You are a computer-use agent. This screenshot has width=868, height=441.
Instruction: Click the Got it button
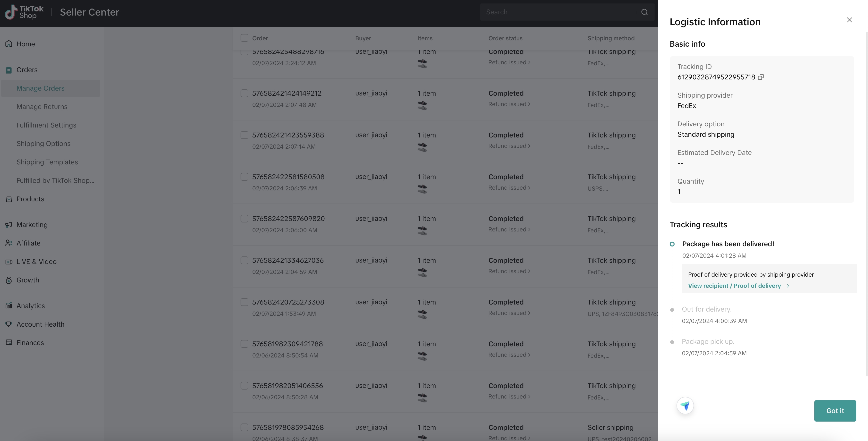pyautogui.click(x=835, y=411)
